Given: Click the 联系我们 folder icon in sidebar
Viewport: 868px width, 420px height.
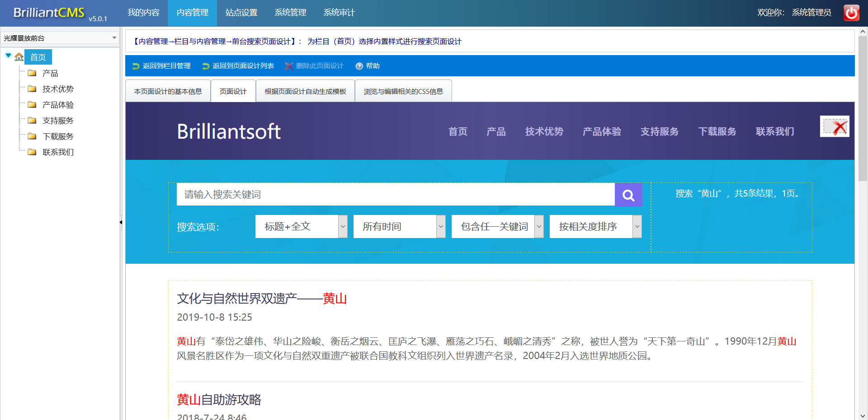Looking at the screenshot, I should (32, 152).
